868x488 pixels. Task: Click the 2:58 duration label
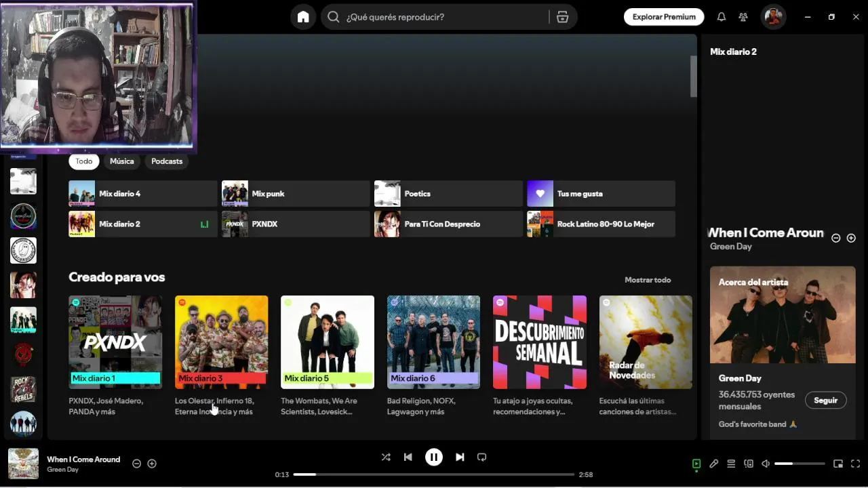click(x=586, y=474)
